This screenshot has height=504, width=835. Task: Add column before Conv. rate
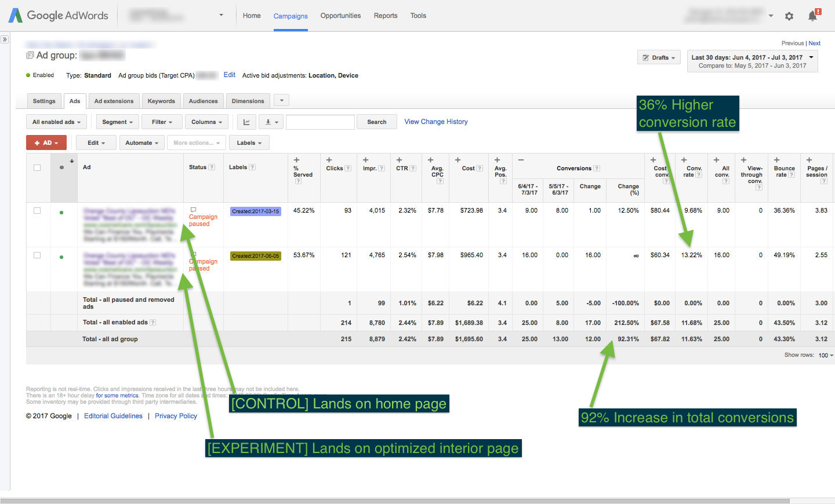point(684,160)
